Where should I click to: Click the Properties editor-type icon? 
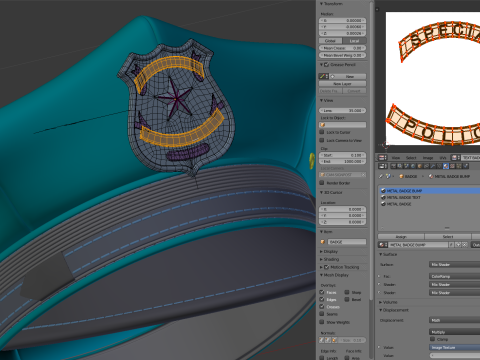[x=383, y=166]
